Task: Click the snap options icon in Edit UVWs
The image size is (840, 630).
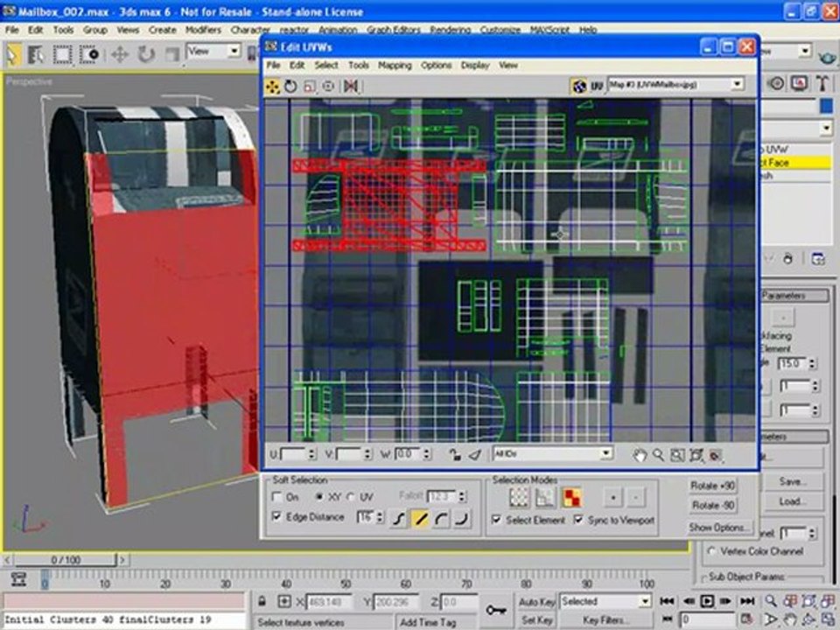Action: click(x=715, y=455)
